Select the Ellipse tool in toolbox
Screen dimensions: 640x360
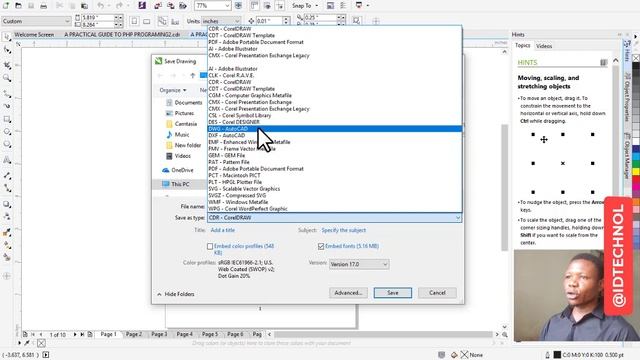pos(7,132)
